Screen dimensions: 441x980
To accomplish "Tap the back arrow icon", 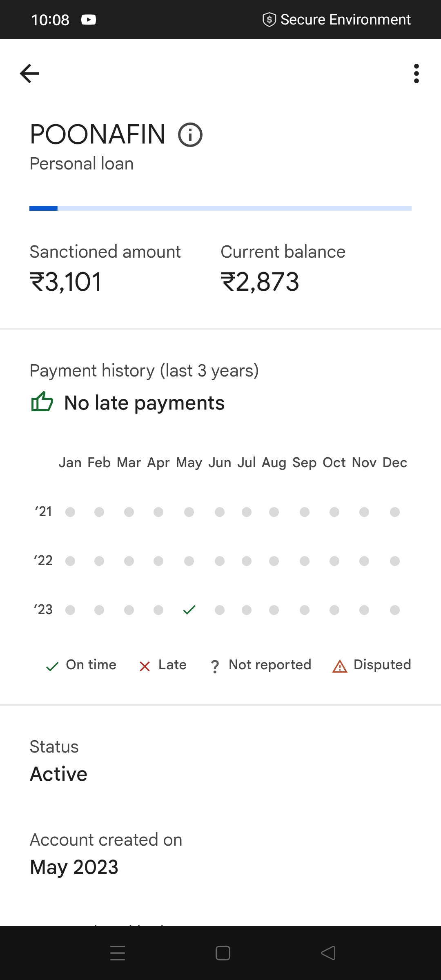I will (x=29, y=73).
